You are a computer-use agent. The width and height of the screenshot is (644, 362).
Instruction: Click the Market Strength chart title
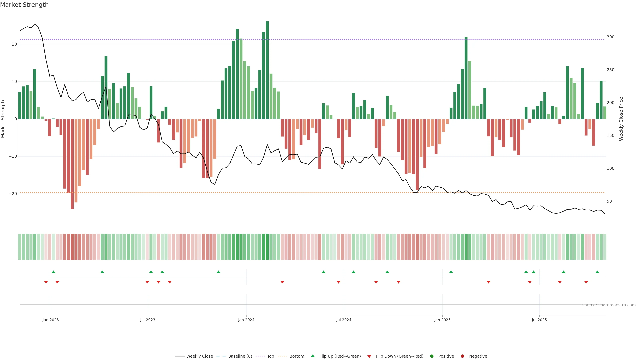pyautogui.click(x=24, y=5)
